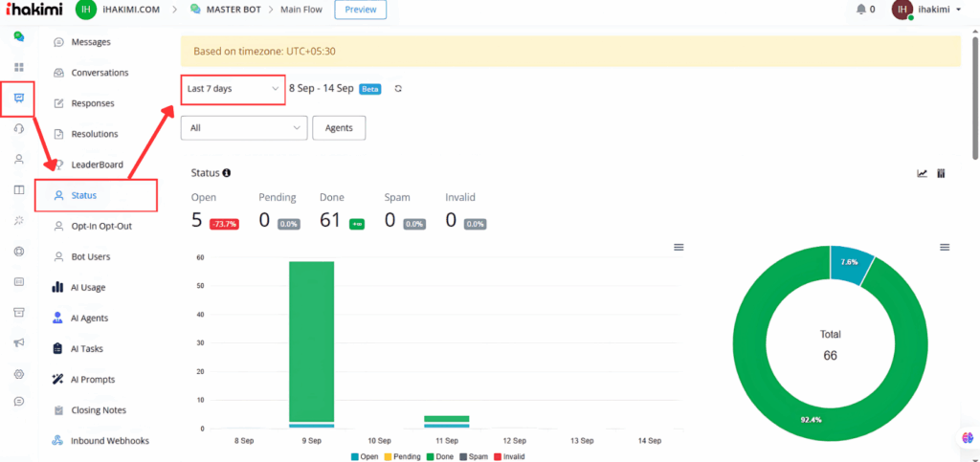Click the info icon next to Status heading

pos(227,173)
